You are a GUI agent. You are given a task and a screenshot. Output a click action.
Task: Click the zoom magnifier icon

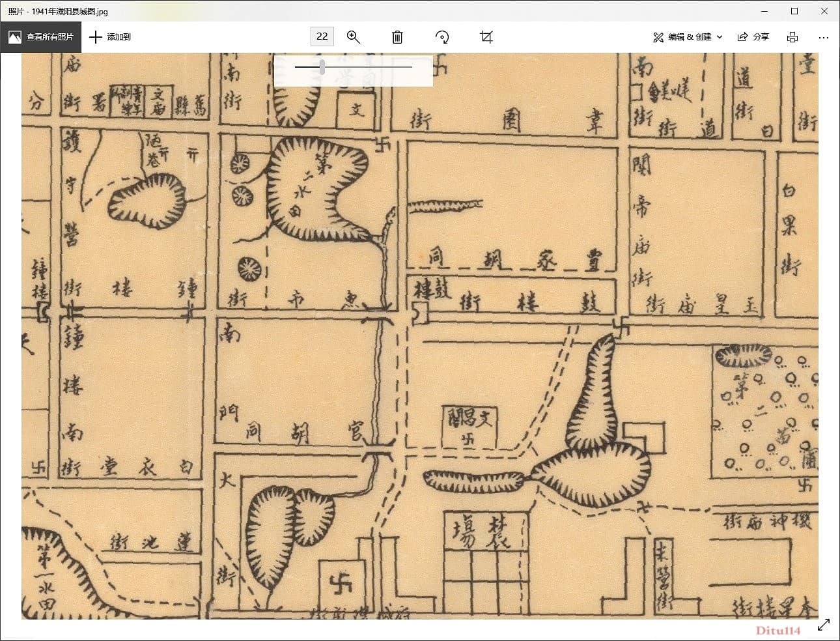[354, 37]
